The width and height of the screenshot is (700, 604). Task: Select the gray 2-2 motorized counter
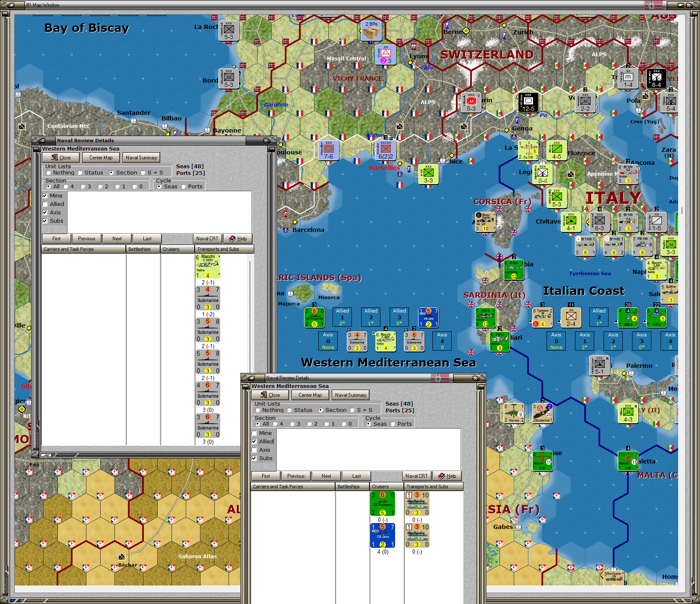(x=585, y=102)
